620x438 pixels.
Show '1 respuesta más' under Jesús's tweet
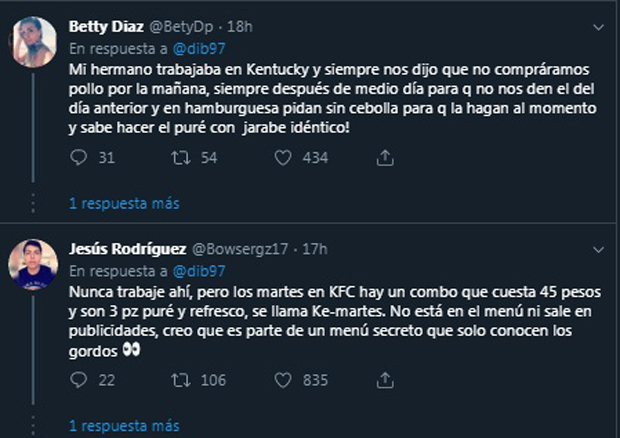123,425
